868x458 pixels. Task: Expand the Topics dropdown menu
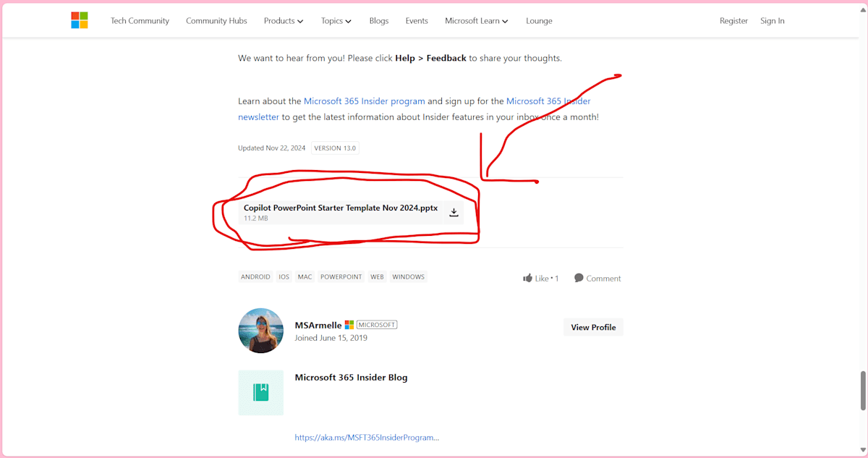coord(336,21)
